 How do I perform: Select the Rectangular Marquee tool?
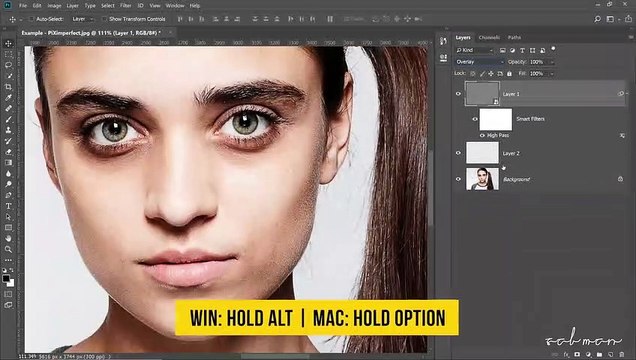click(8, 54)
